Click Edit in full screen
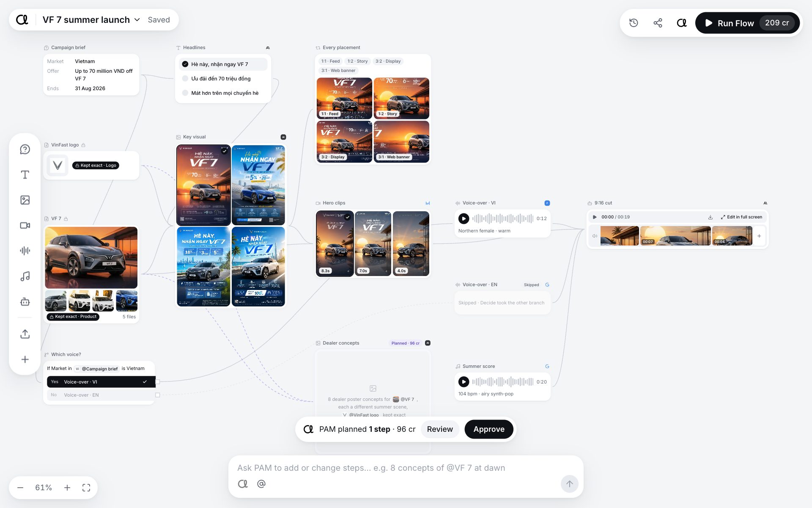The image size is (812, 508). click(741, 217)
